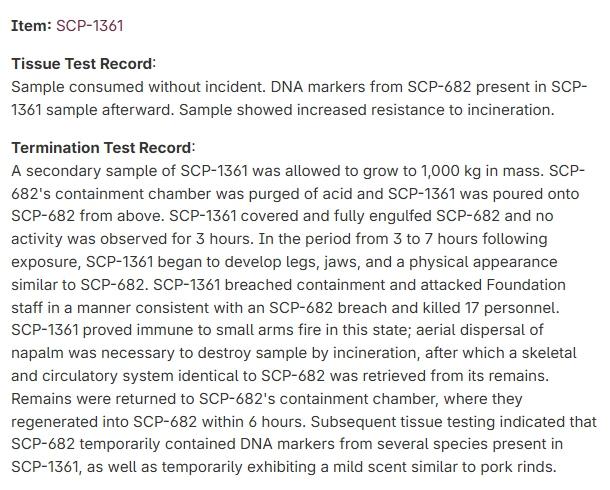Image resolution: width=610 pixels, height=490 pixels.
Task: Click the 'Termination Test Record' heading
Action: click(x=101, y=148)
